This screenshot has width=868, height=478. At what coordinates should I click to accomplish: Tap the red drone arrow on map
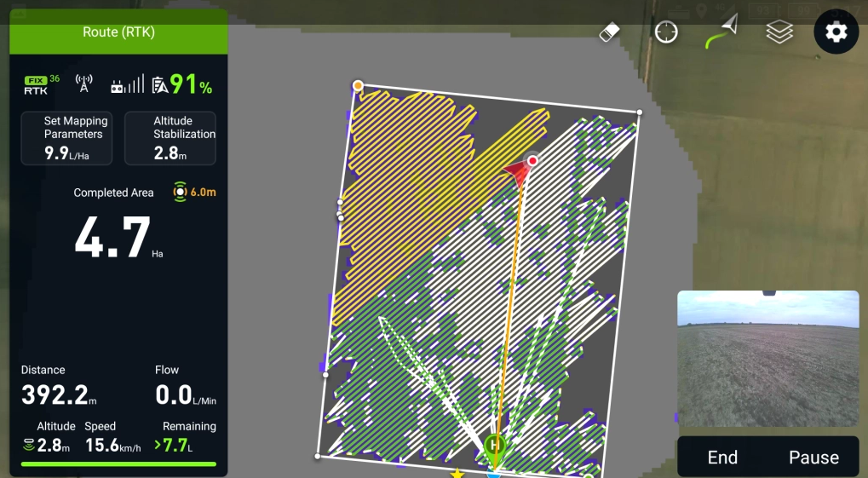point(518,173)
